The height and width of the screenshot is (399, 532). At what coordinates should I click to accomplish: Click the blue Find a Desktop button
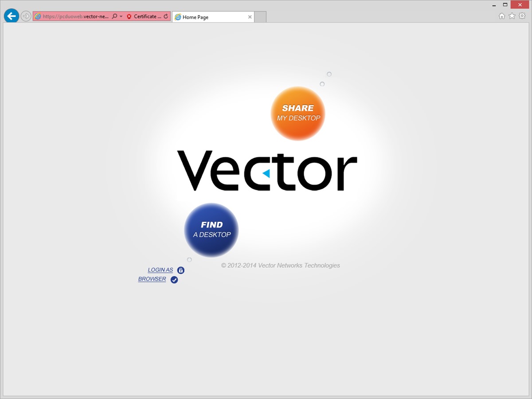211,230
